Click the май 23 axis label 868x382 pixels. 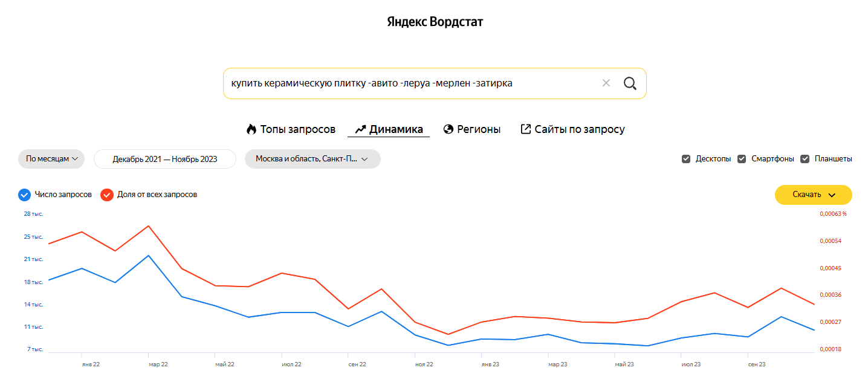624,364
